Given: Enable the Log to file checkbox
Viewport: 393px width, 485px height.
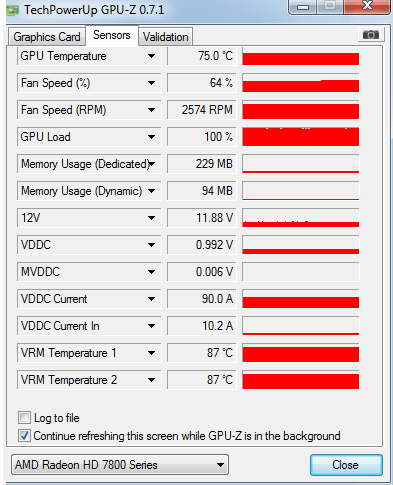Looking at the screenshot, I should 24,417.
